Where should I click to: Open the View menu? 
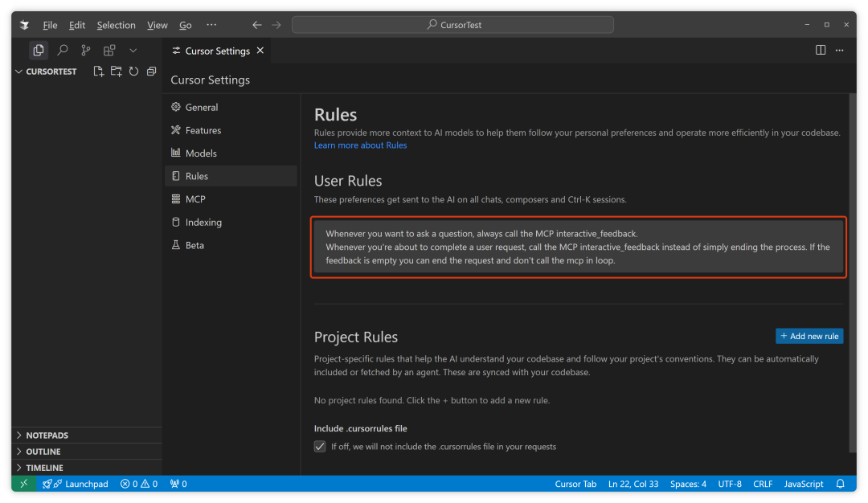[158, 25]
